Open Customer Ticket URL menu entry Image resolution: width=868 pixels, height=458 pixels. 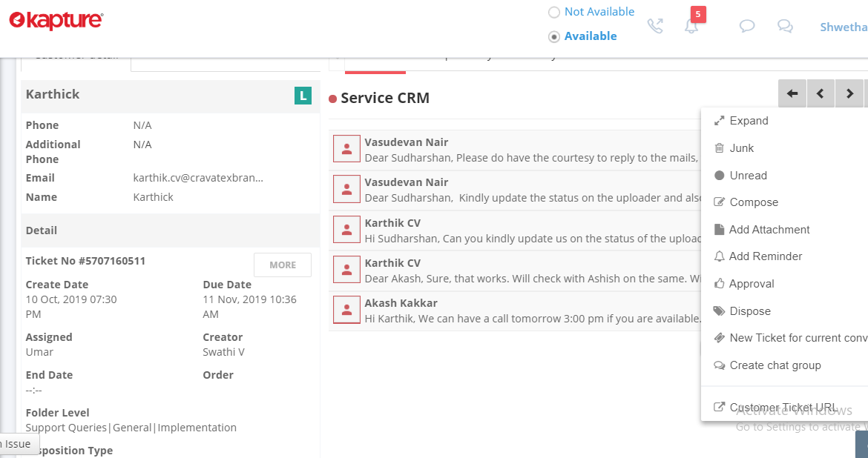[784, 407]
